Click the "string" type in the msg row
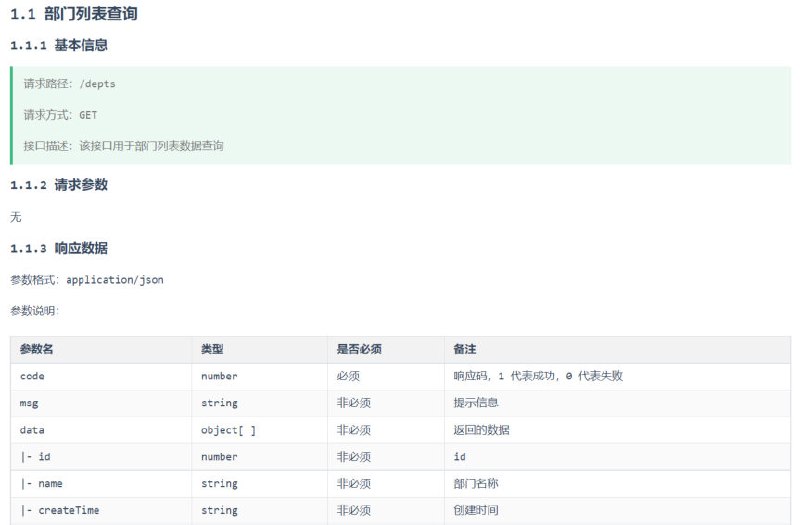Screen dimensions: 800x525 pos(219,403)
